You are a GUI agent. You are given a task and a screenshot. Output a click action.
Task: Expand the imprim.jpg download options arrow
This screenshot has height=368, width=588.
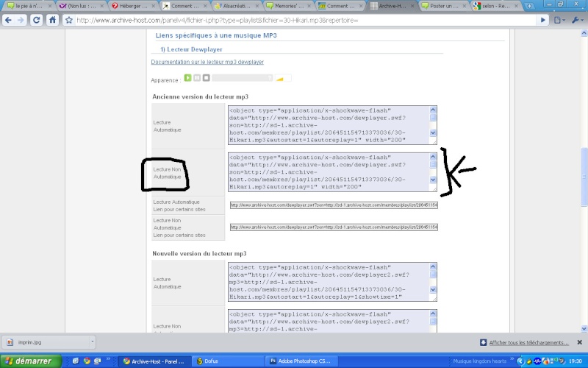click(x=93, y=342)
